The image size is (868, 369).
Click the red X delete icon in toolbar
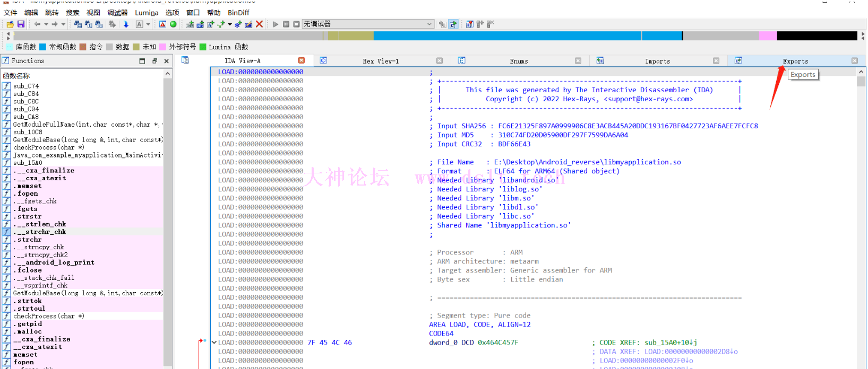[x=259, y=24]
